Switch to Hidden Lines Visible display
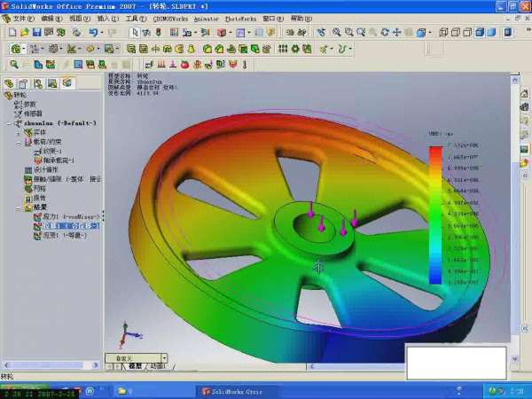532x399 pixels. pos(456,33)
